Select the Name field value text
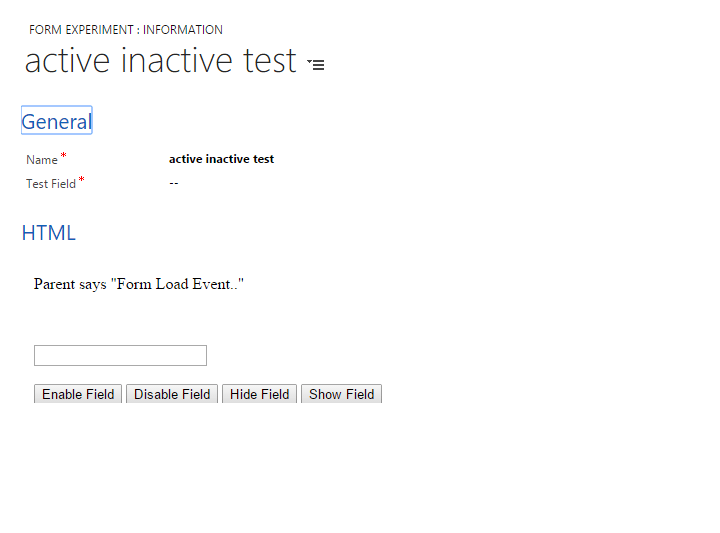Viewport: 720px width, 533px height. (221, 159)
